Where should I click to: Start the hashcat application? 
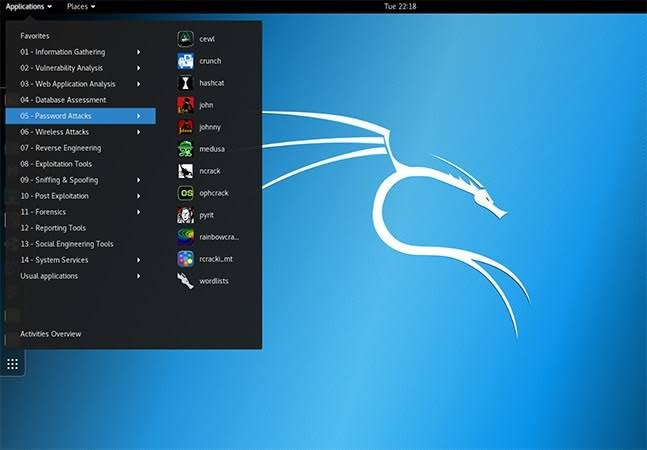pyautogui.click(x=186, y=83)
